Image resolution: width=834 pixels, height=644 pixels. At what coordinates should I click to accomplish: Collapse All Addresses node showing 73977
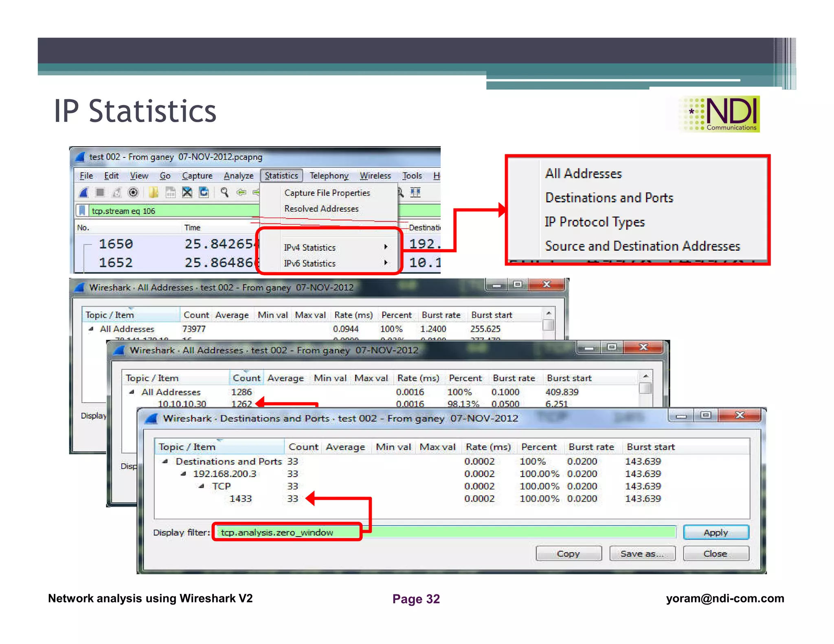coord(91,329)
